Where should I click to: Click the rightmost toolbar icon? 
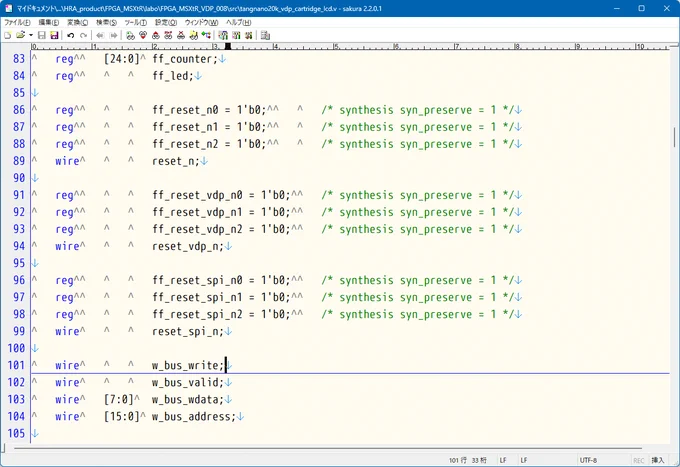(x=265, y=36)
